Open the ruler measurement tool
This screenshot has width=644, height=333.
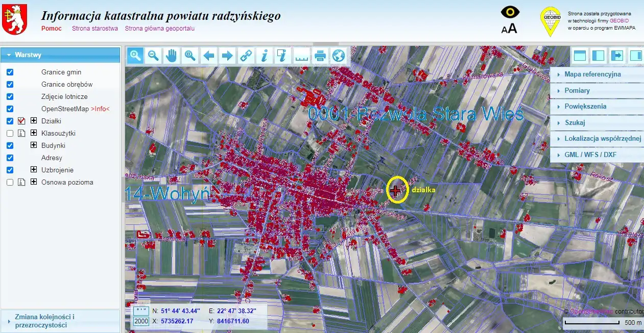click(302, 56)
